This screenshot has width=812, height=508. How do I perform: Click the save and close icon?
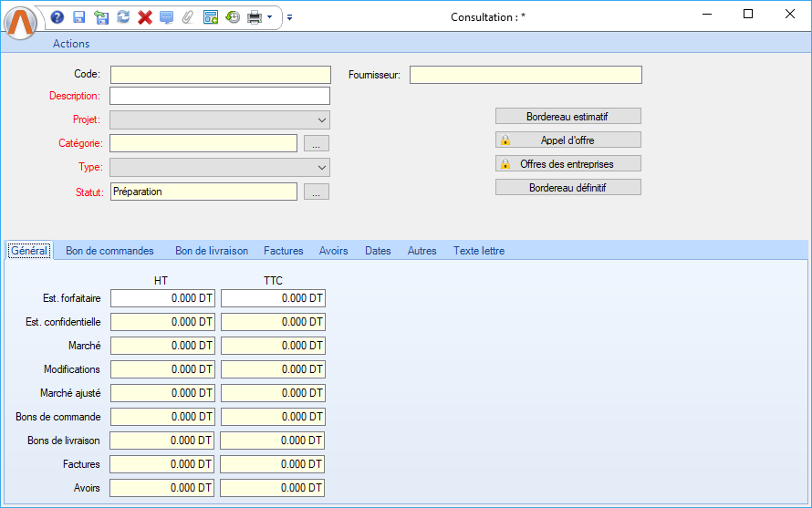pyautogui.click(x=101, y=17)
